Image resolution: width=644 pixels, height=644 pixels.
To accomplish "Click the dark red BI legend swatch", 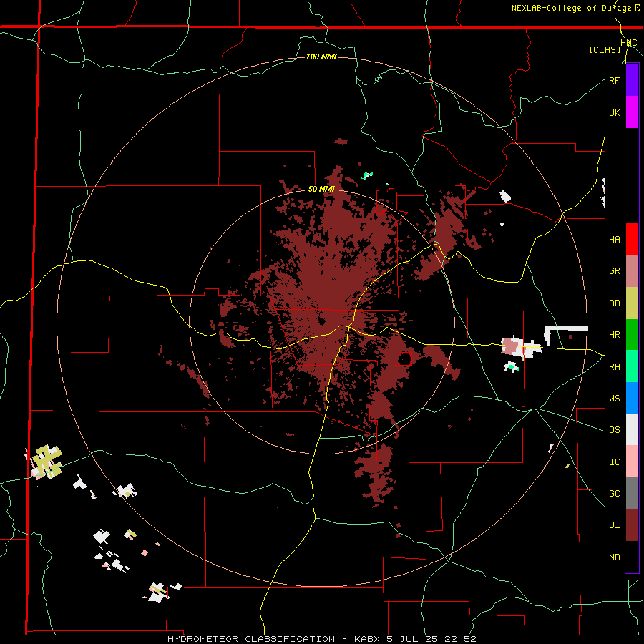I will [632, 525].
